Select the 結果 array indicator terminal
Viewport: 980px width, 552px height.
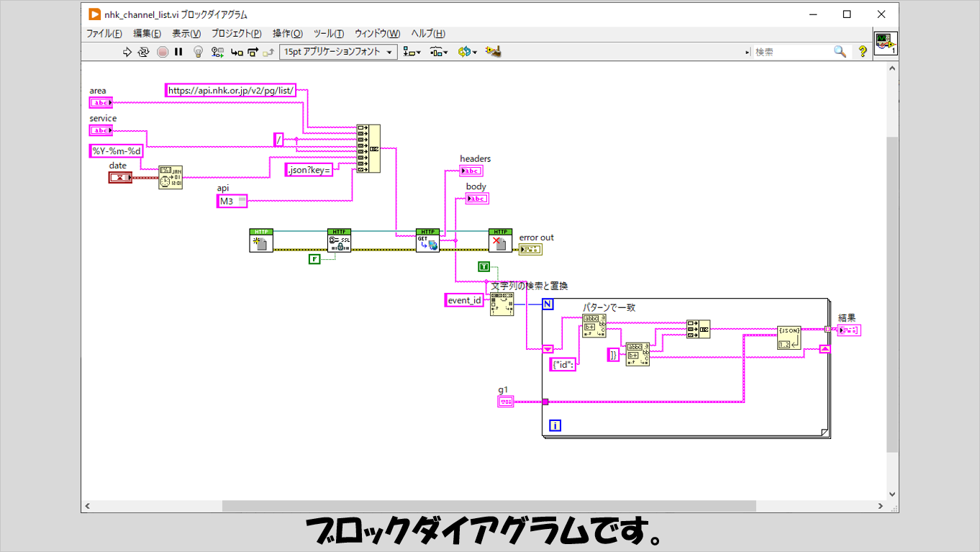[x=849, y=330]
